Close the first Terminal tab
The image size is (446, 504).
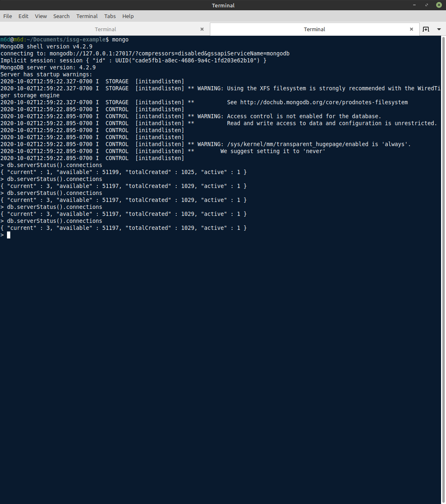click(202, 29)
